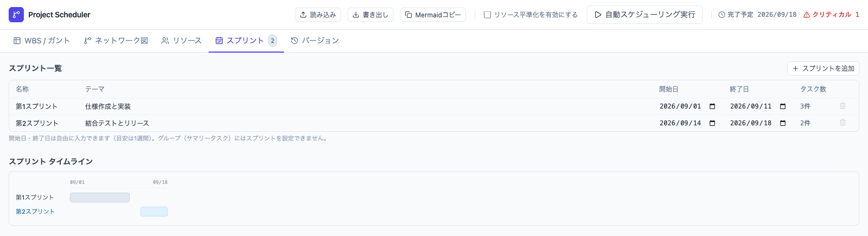Go to the リソース tab
Image resolution: width=868 pixels, height=236 pixels.
point(182,41)
